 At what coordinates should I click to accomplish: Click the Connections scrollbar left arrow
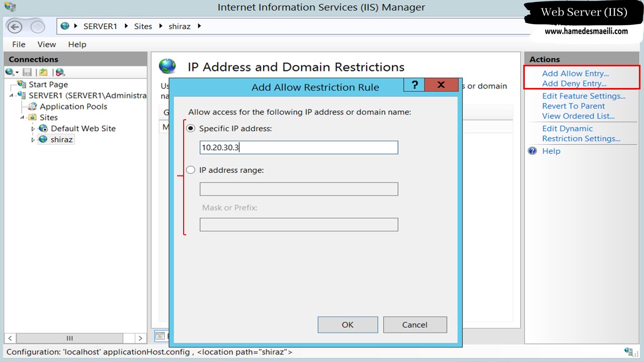point(10,338)
